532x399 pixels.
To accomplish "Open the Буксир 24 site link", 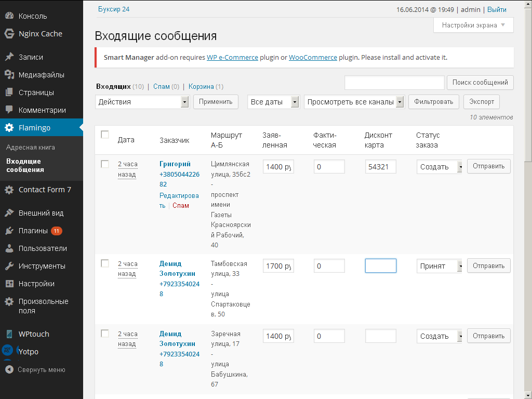I will [114, 9].
